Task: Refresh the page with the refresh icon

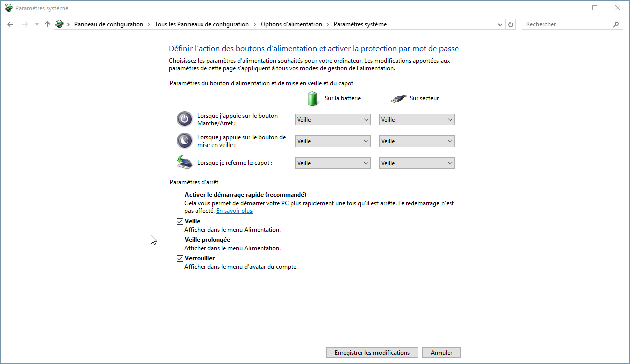Action: [511, 24]
